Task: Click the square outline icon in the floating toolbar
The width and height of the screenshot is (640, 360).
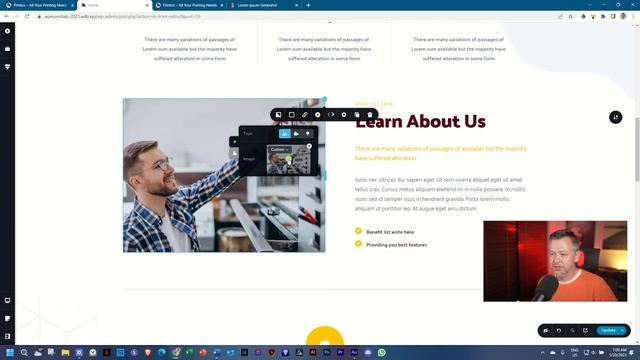Action: click(x=291, y=115)
